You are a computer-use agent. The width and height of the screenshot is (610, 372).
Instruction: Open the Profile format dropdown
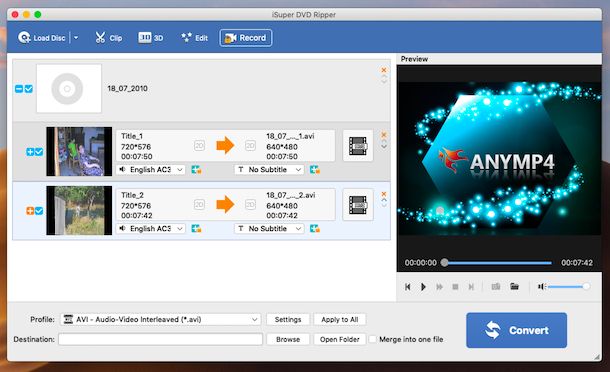pyautogui.click(x=161, y=319)
